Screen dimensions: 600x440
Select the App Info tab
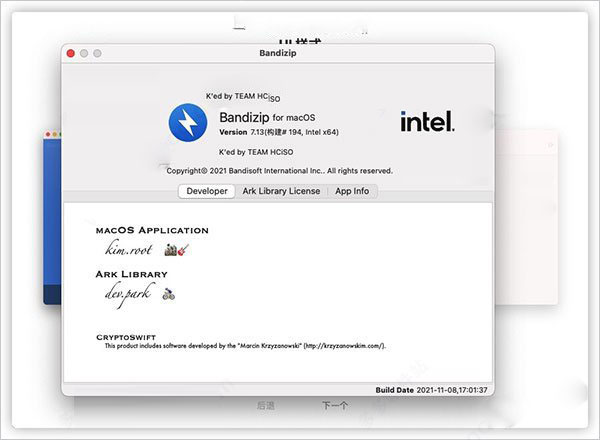[x=352, y=191]
